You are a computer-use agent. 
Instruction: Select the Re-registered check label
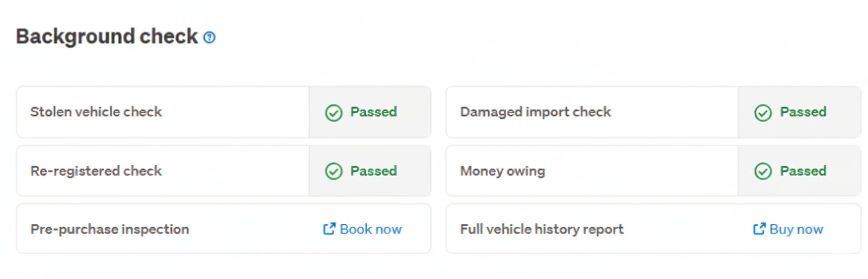(96, 171)
